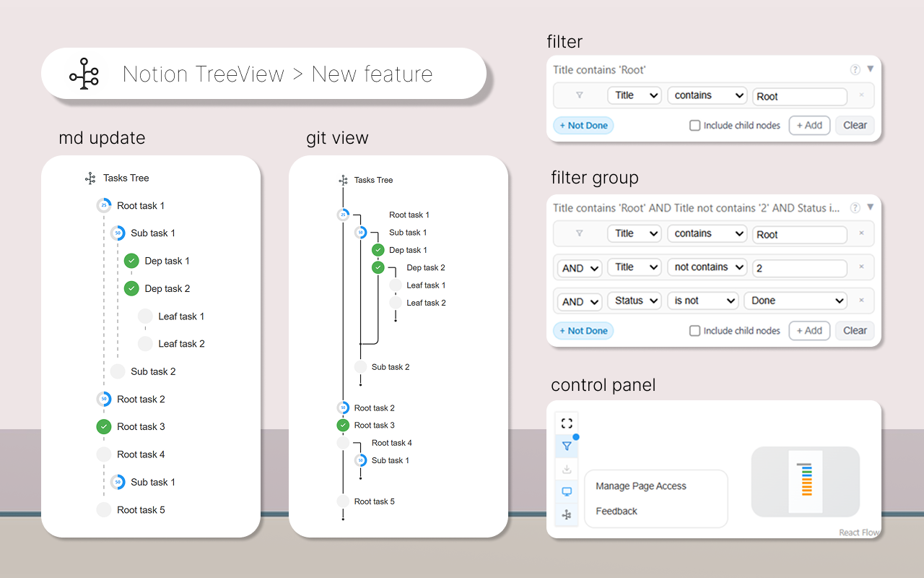Toggle the Root task 3 checkmark in md update
This screenshot has width=924, height=578.
click(x=104, y=427)
